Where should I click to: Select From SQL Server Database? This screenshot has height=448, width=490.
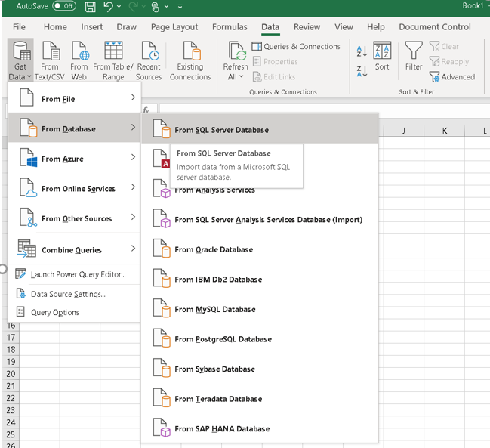pos(260,129)
